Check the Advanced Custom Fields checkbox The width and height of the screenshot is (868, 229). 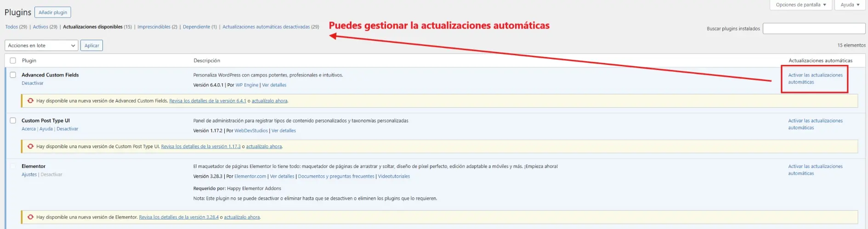pyautogui.click(x=13, y=75)
